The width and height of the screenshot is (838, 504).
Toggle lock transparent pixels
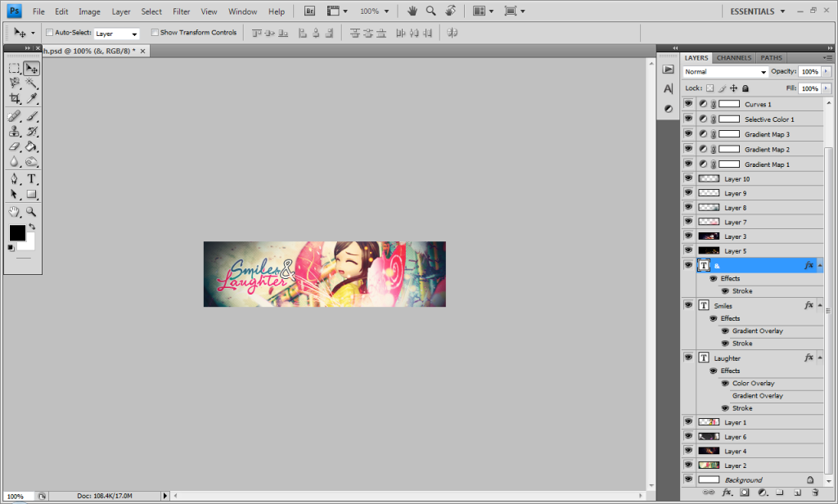(x=710, y=88)
